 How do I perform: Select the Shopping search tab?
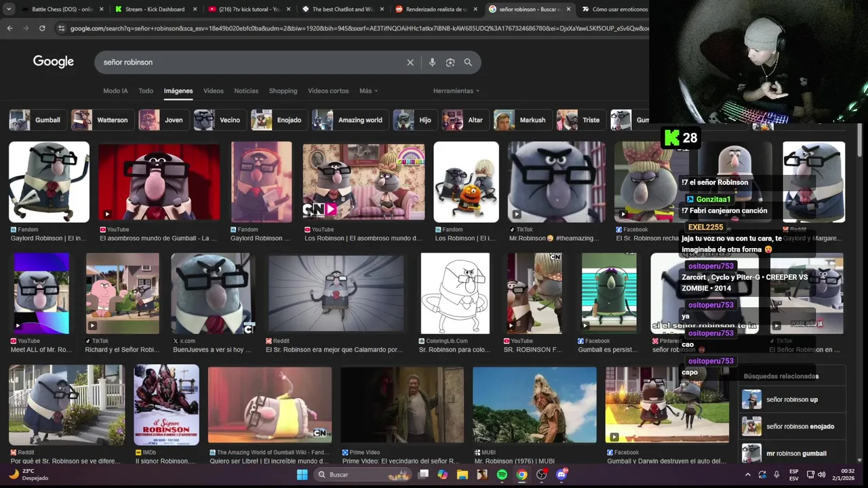(283, 91)
